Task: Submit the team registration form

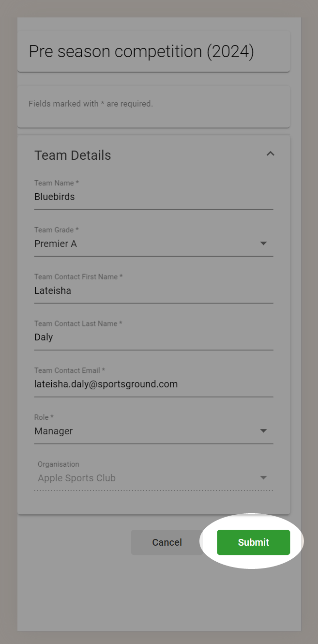Action: [254, 542]
